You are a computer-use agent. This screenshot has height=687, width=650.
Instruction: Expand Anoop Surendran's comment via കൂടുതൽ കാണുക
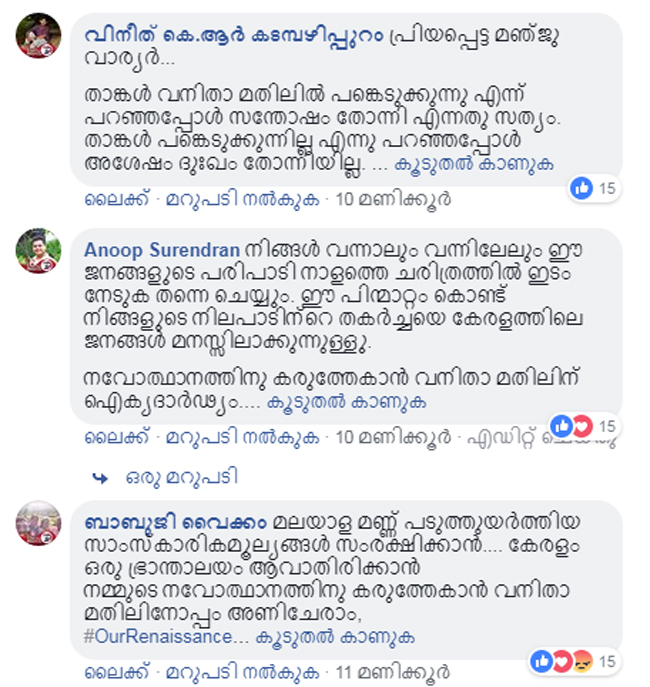tap(346, 402)
